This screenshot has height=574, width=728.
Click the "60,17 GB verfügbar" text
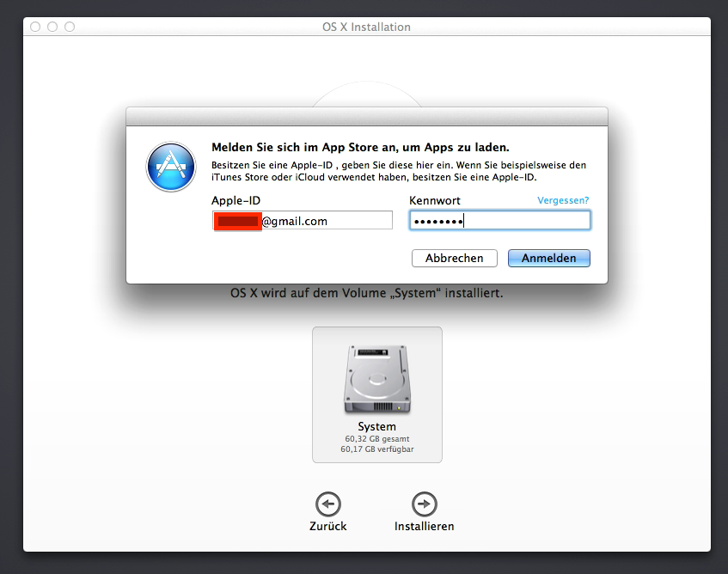(377, 449)
